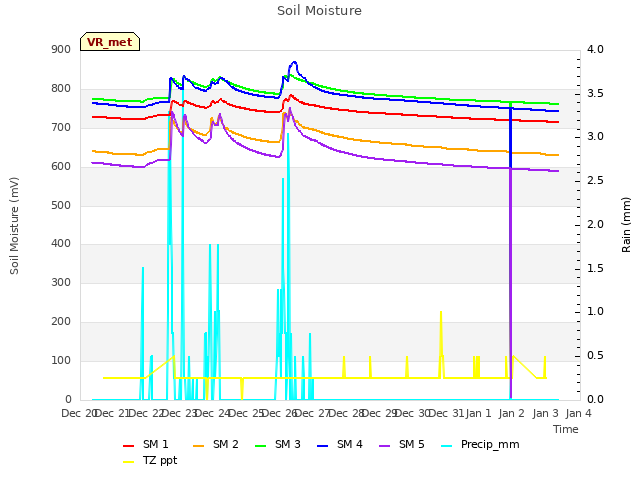This screenshot has height=480, width=640.
Task: Click the yellow TZ ppt spike near Dec 31
Action: pyautogui.click(x=441, y=343)
